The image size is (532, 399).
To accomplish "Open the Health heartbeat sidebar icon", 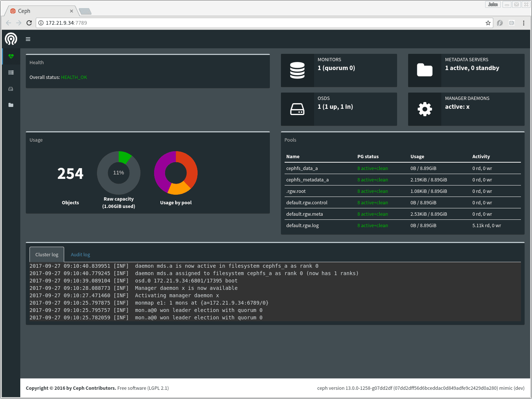I will tap(11, 56).
